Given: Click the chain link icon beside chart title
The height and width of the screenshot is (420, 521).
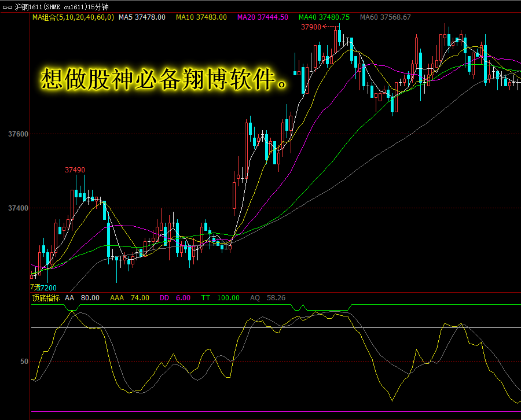Looking at the screenshot, I should click(8, 7).
